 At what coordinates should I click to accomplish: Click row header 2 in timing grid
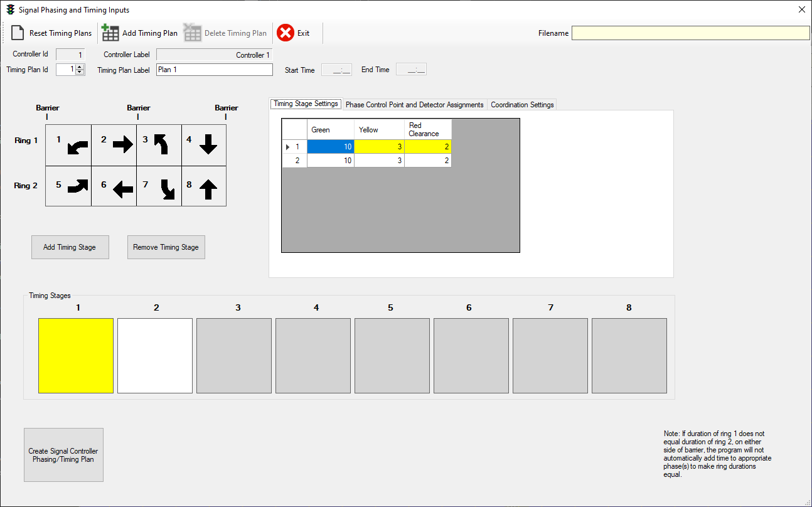pos(294,161)
